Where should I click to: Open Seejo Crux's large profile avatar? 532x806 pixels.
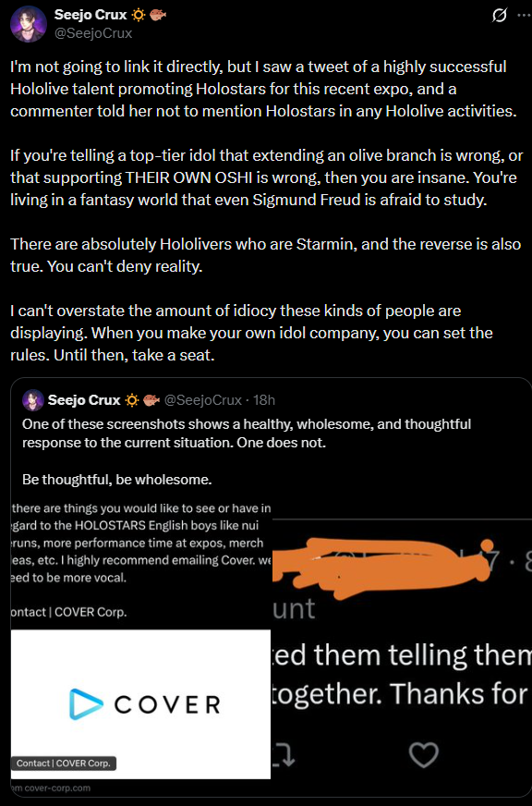tap(29, 24)
